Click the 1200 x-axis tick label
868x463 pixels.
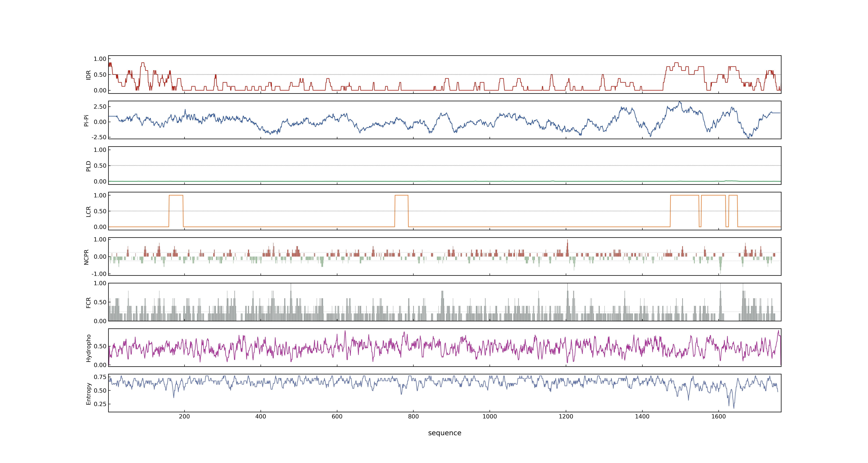point(566,416)
